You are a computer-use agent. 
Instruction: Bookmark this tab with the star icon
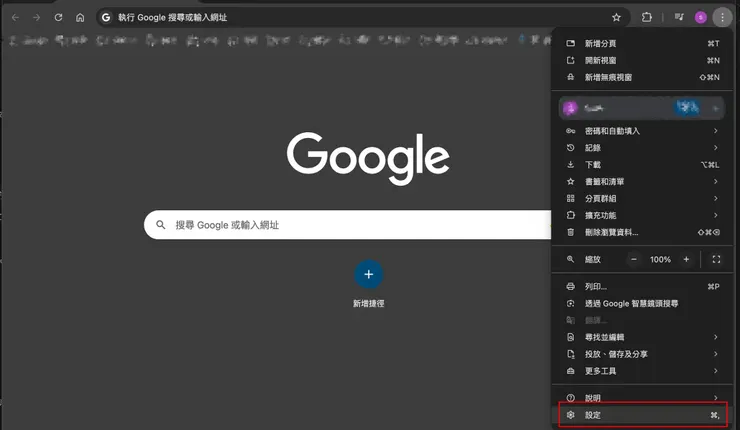click(x=616, y=17)
